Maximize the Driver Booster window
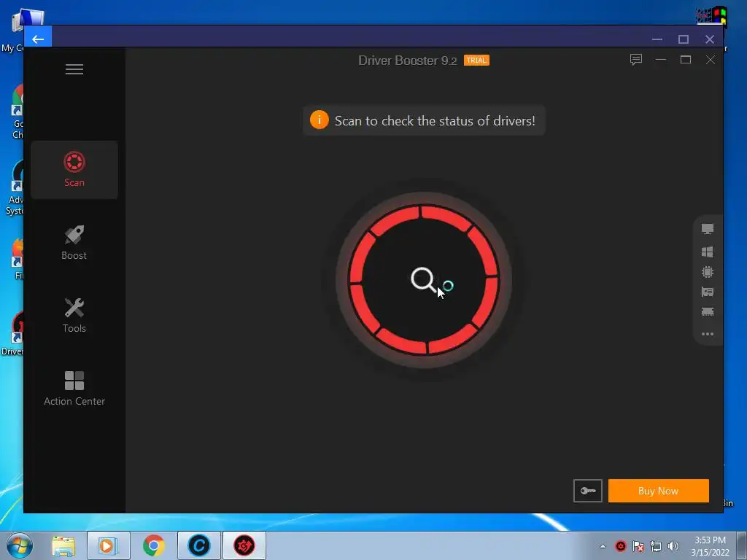Viewport: 747px width, 560px height. [686, 60]
